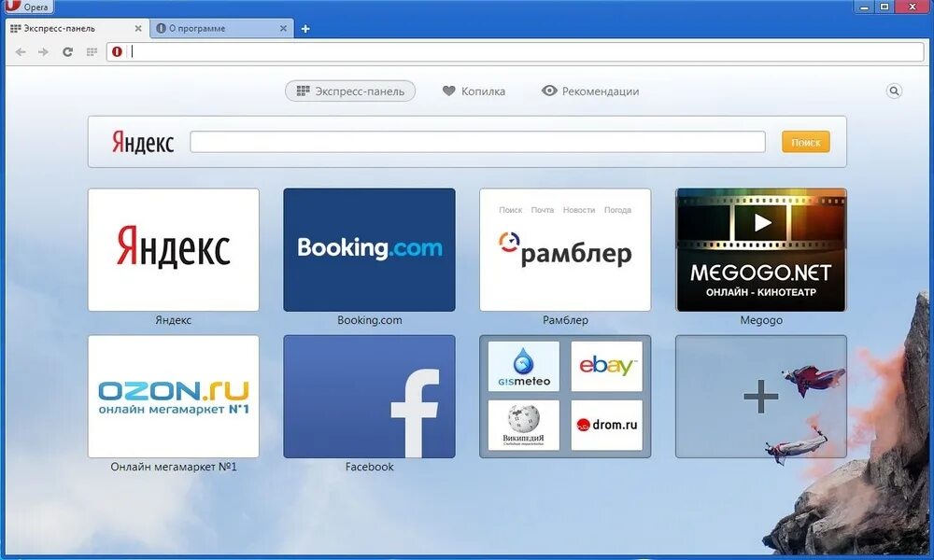
Task: Click the Megogo tile caption
Action: click(761, 320)
